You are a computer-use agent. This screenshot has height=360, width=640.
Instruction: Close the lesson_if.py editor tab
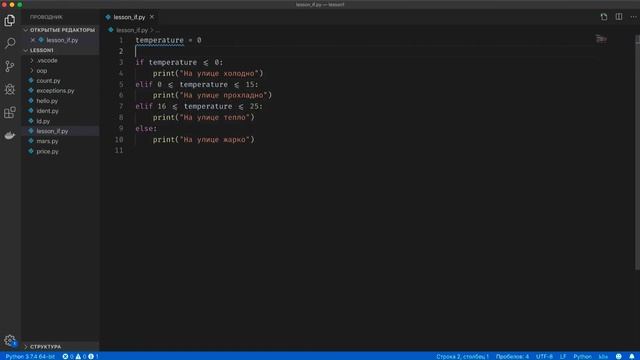point(152,17)
